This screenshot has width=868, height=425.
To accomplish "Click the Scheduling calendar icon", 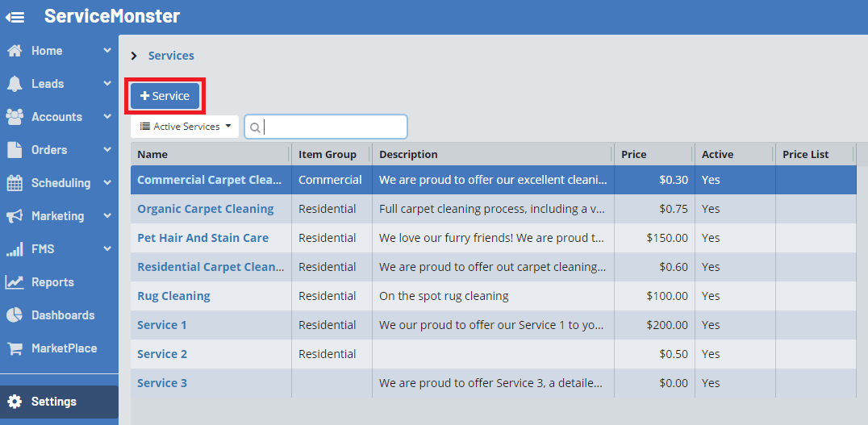I will click(15, 183).
